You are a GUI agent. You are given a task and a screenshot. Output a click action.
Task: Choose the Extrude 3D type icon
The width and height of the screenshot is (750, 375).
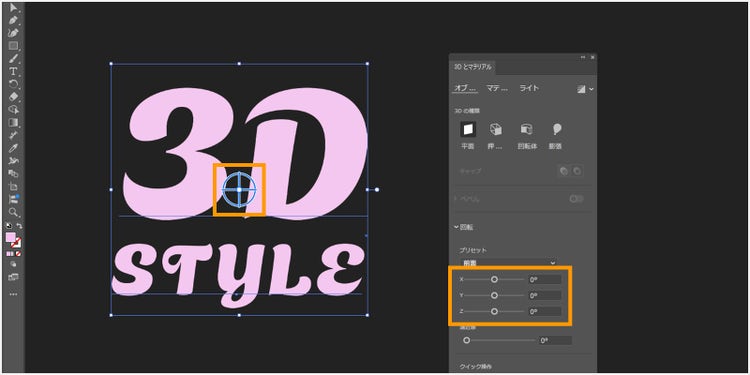pos(496,129)
